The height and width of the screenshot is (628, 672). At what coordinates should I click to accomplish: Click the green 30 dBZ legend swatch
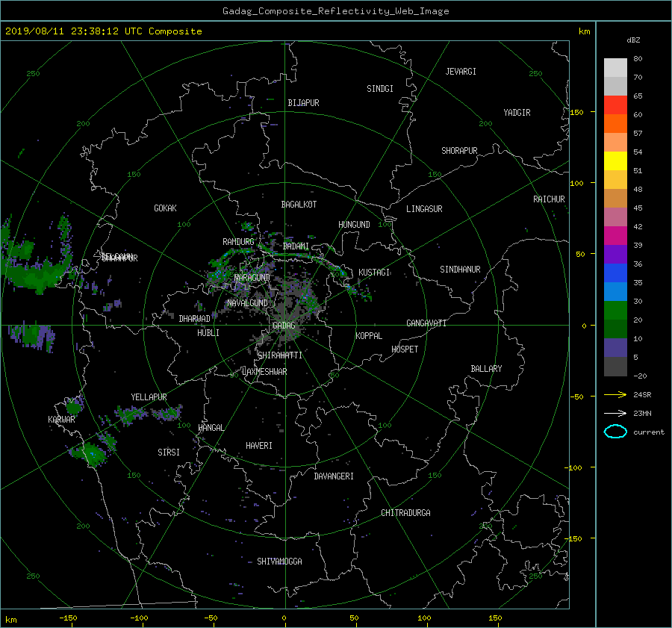[x=615, y=310]
